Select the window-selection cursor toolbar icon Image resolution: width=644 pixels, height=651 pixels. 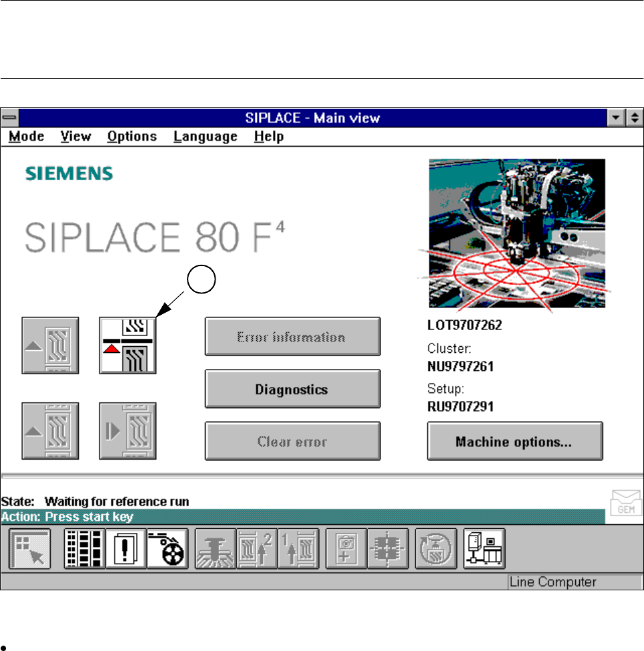tap(29, 548)
